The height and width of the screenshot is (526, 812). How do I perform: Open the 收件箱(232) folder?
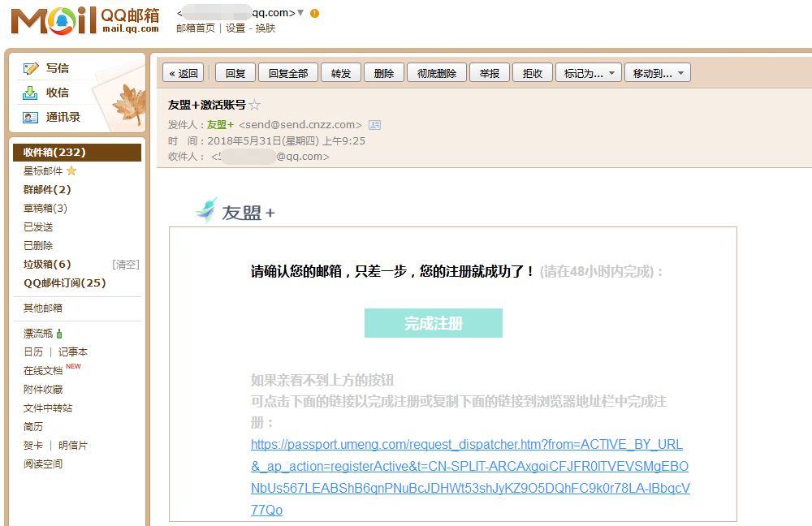tap(54, 153)
